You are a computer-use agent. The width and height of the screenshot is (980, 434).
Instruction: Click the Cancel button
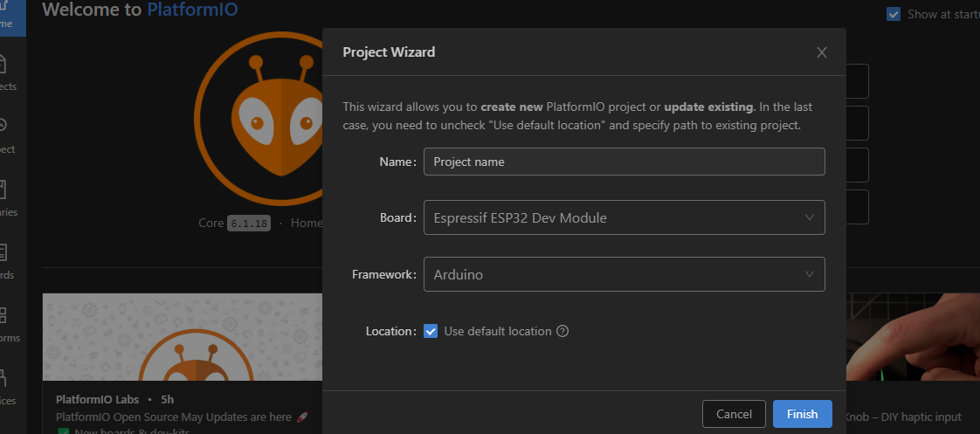pyautogui.click(x=734, y=414)
